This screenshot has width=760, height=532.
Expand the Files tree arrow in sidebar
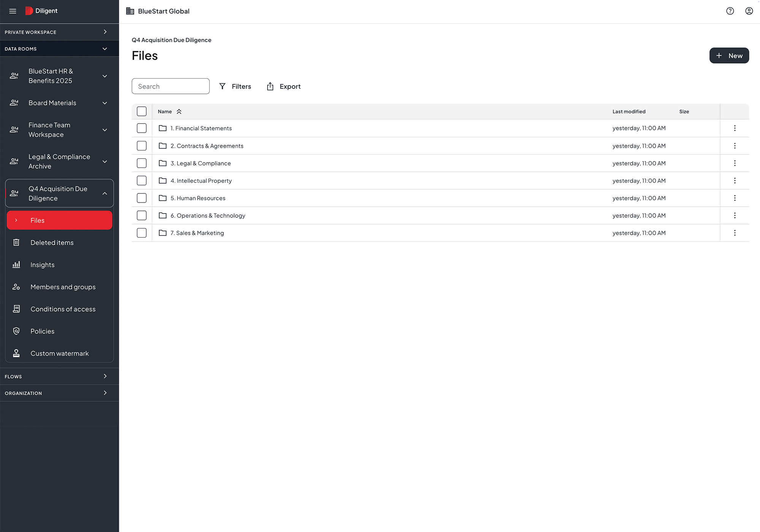(x=16, y=220)
